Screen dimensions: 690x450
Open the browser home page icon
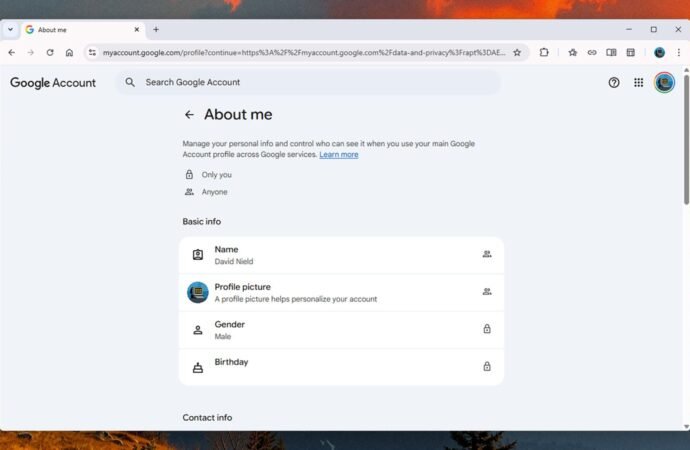(x=70, y=52)
